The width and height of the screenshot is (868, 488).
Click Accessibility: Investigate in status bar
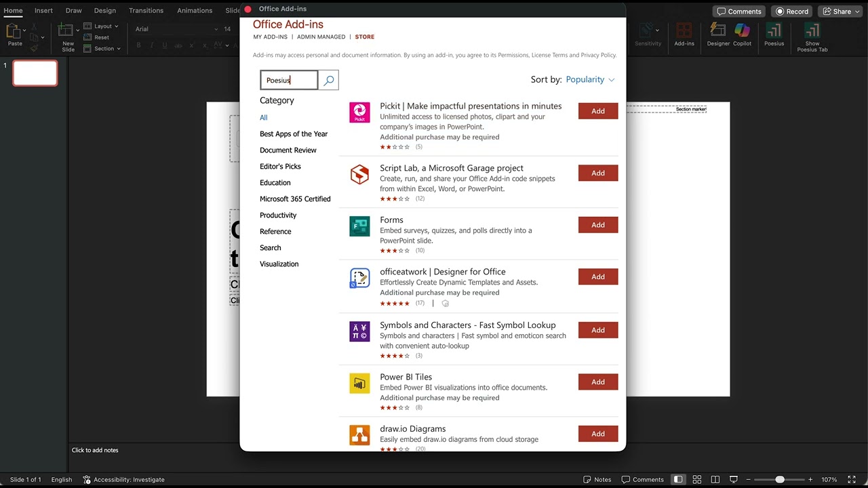point(123,479)
